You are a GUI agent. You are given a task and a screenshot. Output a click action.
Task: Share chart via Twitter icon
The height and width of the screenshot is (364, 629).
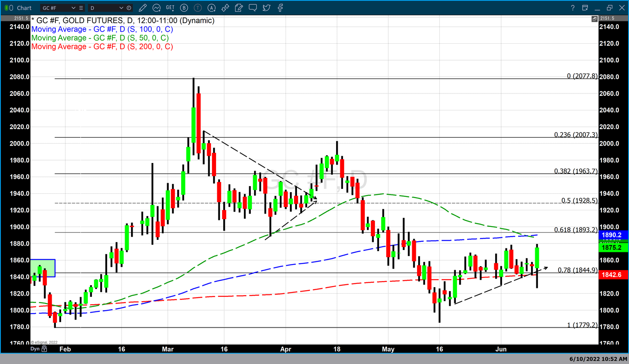(x=267, y=8)
